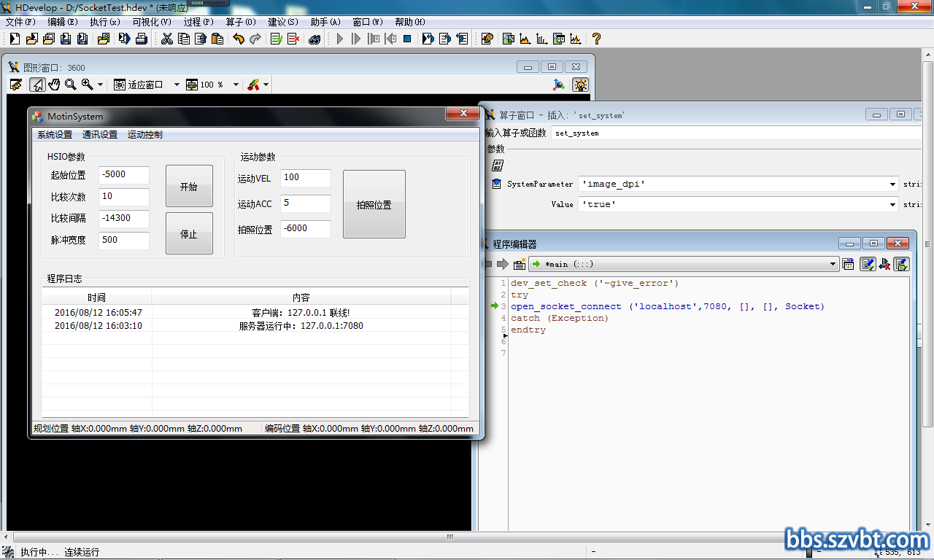Open the color settings dropdown arrow

pos(266,85)
